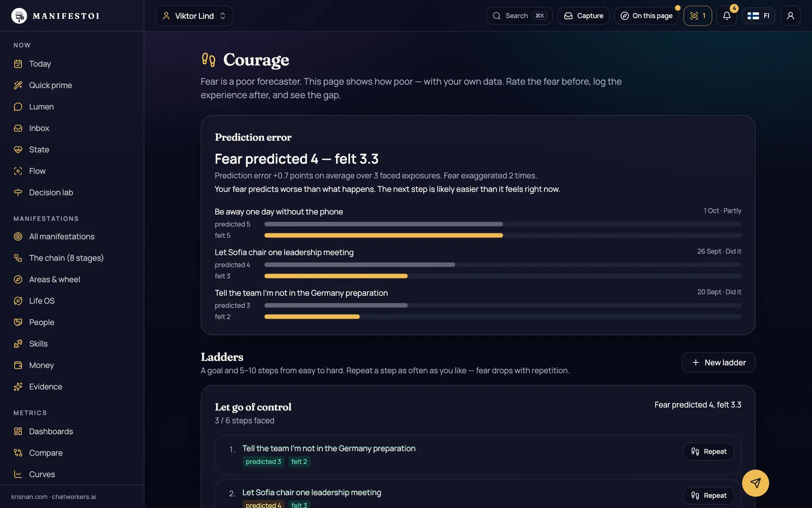Click the Life OS icon

pos(18,301)
